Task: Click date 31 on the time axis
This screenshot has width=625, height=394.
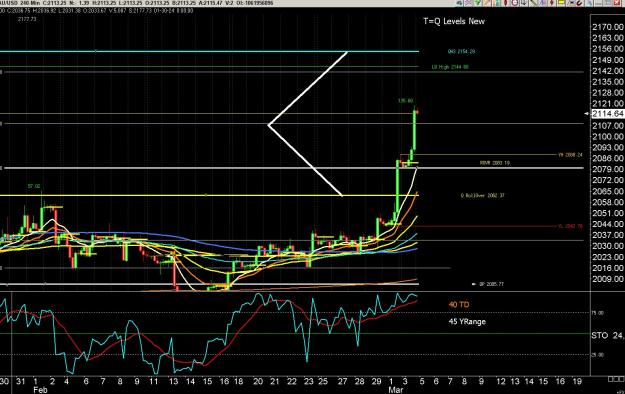Action: (x=20, y=381)
